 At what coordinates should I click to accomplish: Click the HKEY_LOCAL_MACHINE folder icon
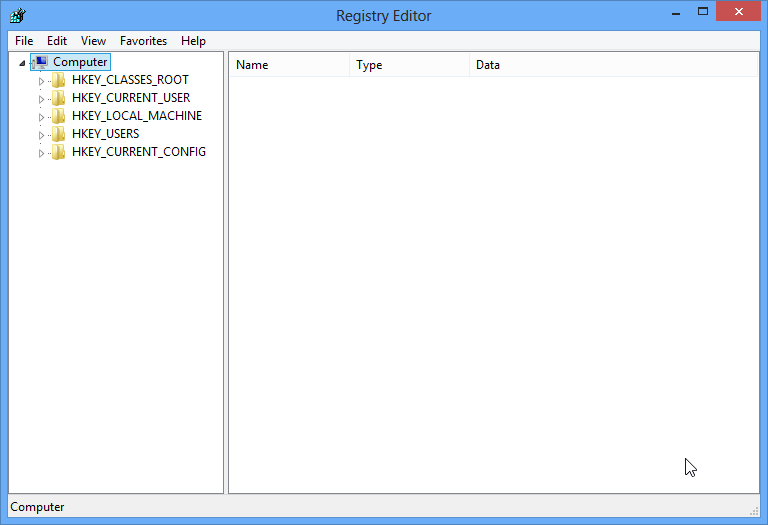(x=59, y=116)
